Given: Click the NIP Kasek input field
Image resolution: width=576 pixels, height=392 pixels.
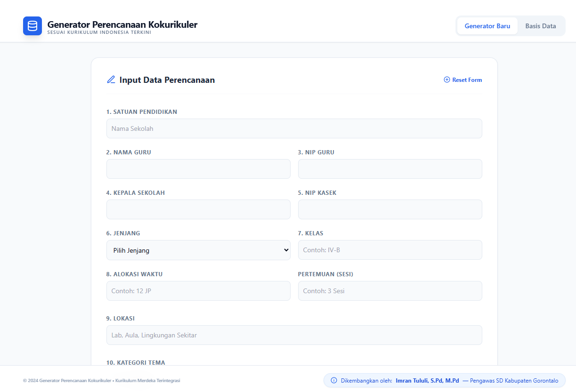Looking at the screenshot, I should point(390,209).
